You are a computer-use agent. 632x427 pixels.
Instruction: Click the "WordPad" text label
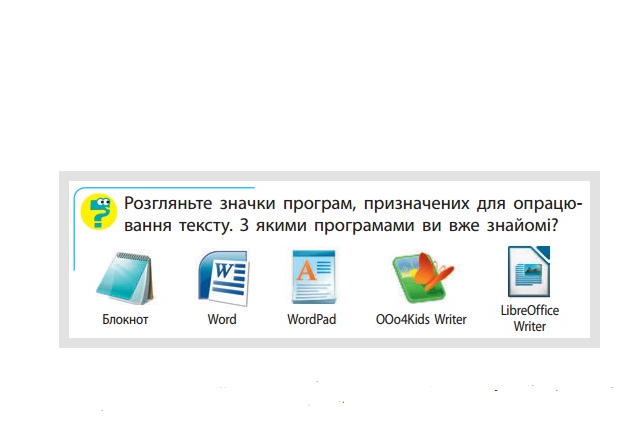311,320
